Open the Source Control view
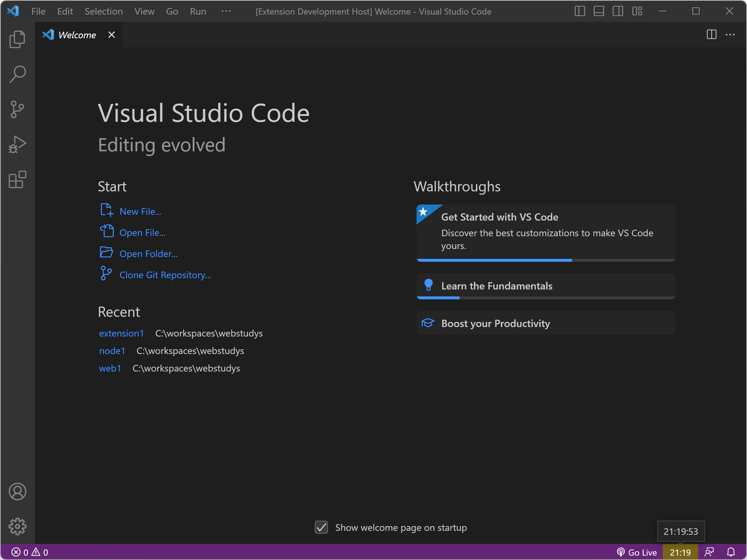Viewport: 747px width, 560px height. 17,109
